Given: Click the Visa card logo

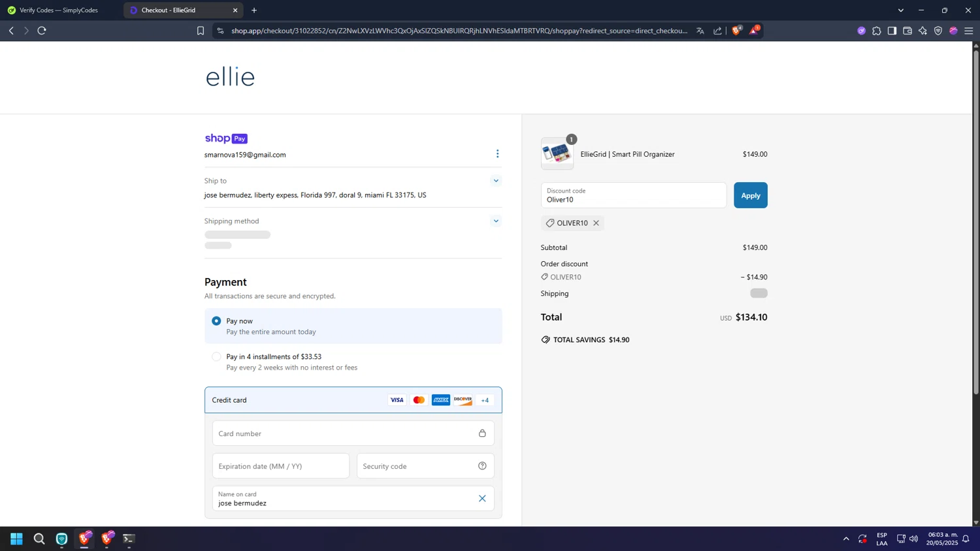Looking at the screenshot, I should (397, 400).
